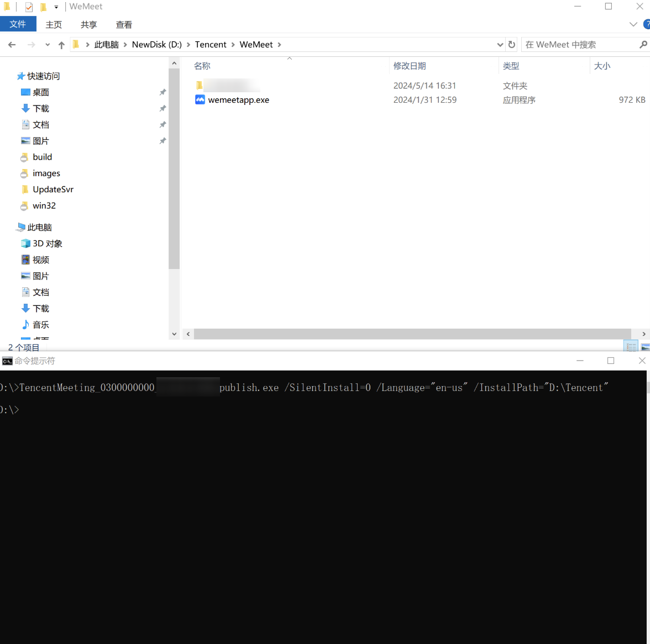This screenshot has height=644, width=650.
Task: Minimize the 命令提示符 window
Action: (580, 361)
